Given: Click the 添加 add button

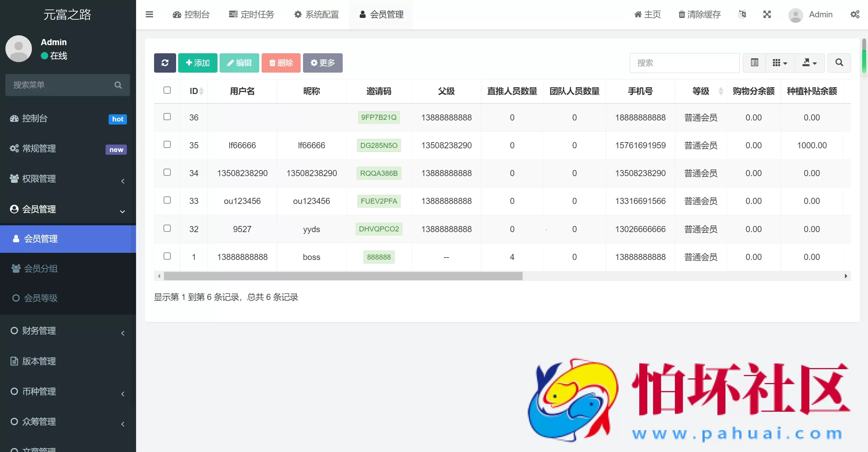Looking at the screenshot, I should point(197,63).
